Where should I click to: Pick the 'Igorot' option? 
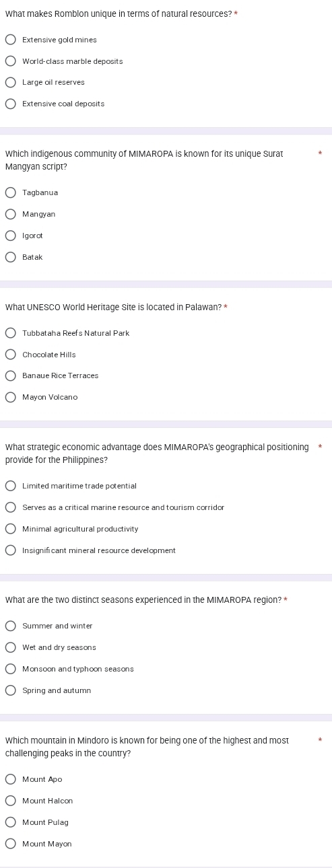[x=11, y=236]
